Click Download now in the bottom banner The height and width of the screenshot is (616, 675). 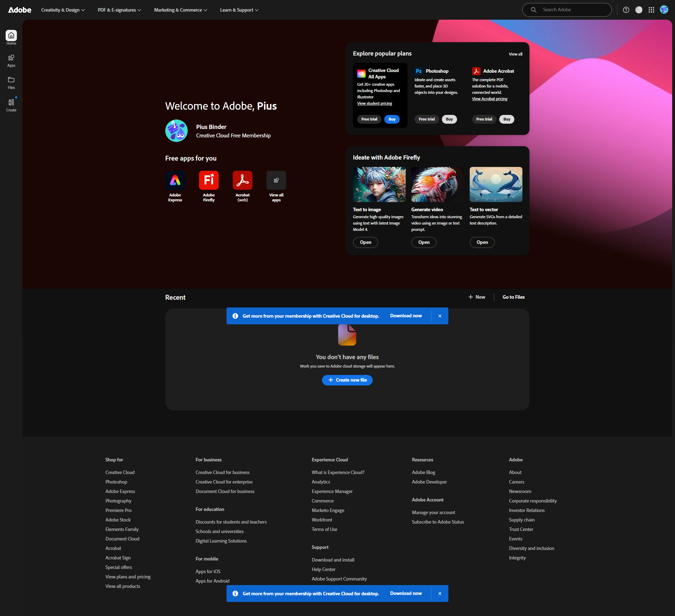pos(406,594)
